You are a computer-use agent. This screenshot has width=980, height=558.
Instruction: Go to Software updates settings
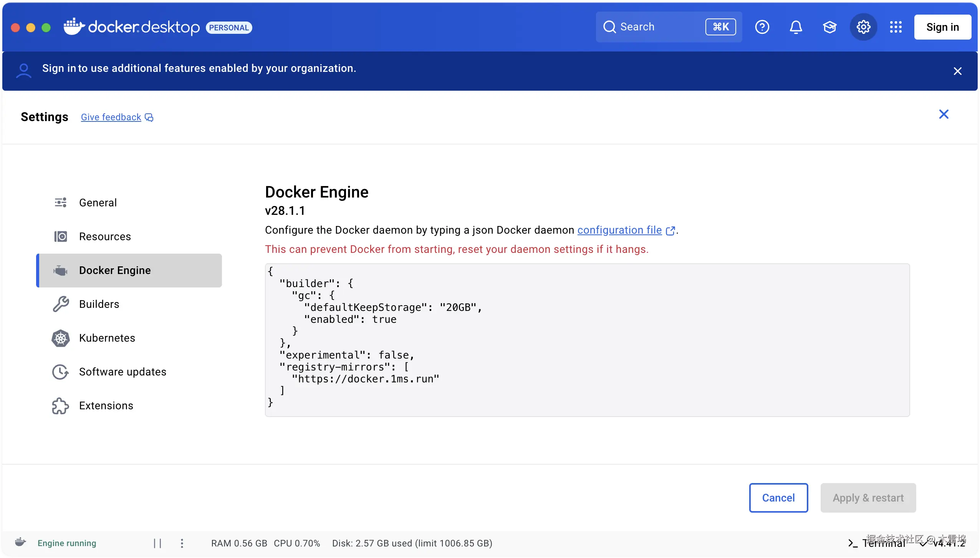[x=122, y=372]
